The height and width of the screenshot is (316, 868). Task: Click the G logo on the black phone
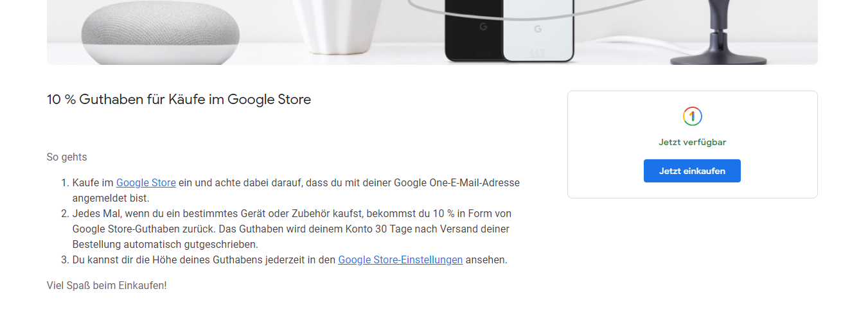click(483, 28)
